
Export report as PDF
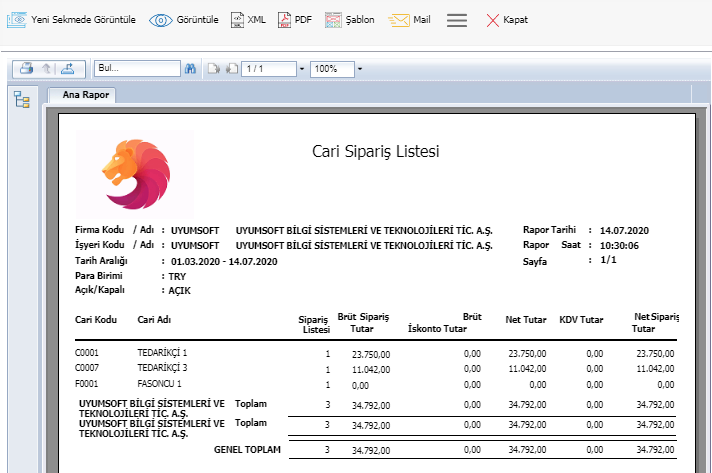295,20
